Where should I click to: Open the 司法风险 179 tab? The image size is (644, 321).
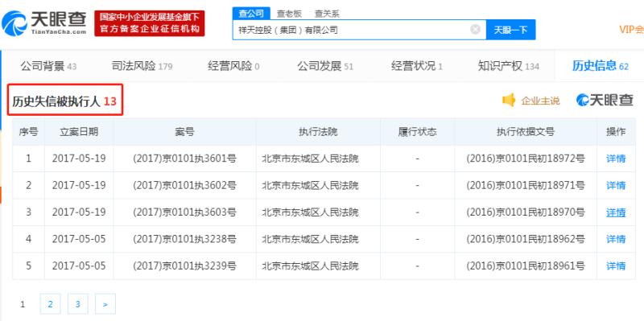(x=142, y=66)
